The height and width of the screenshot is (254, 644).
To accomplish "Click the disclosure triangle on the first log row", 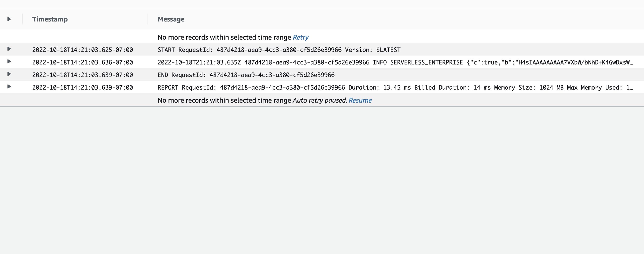I will 9,49.
